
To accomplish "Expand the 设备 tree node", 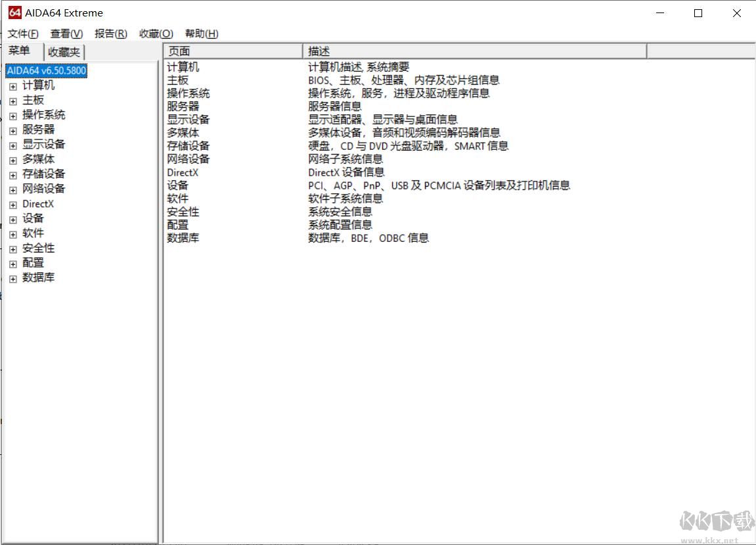I will pos(13,220).
